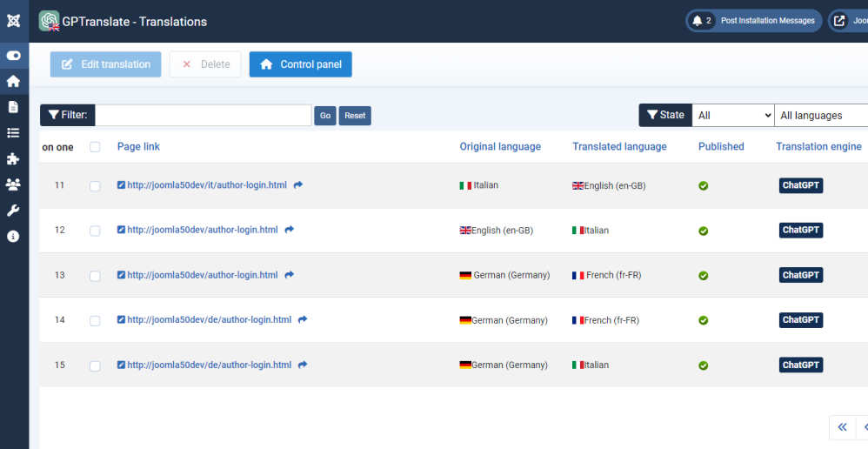868x449 pixels.
Task: Sort by Translated language column
Action: [619, 147]
